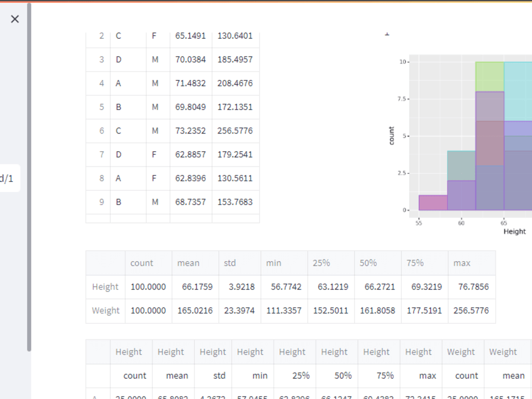Click the Weight 75% value 177.5191
Screen dimensions: 532x399
pos(425,311)
